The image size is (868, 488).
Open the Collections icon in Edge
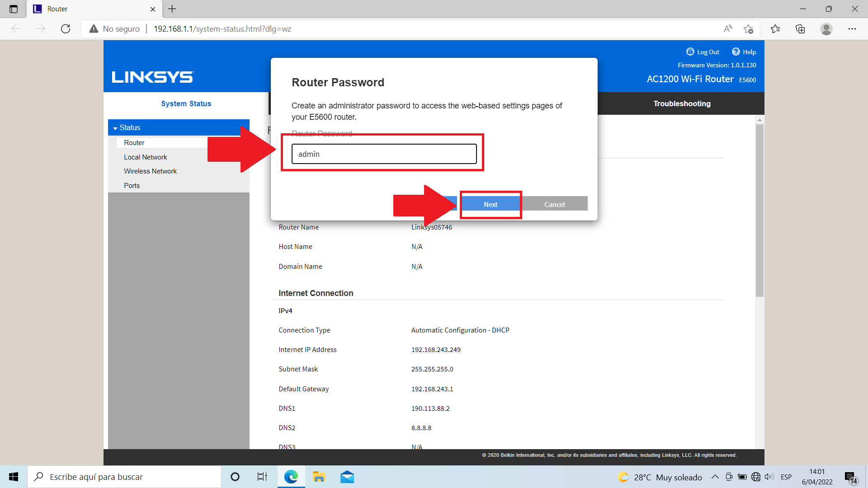(x=800, y=29)
